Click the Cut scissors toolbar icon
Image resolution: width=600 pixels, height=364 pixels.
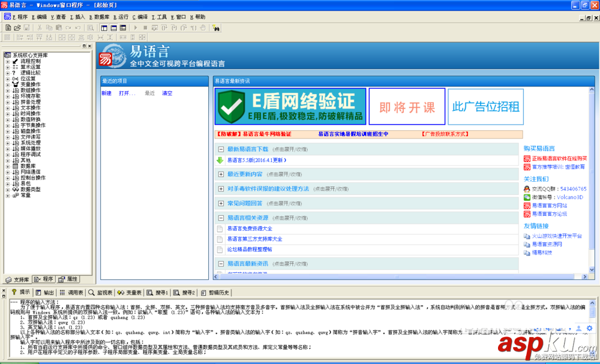(x=40, y=28)
